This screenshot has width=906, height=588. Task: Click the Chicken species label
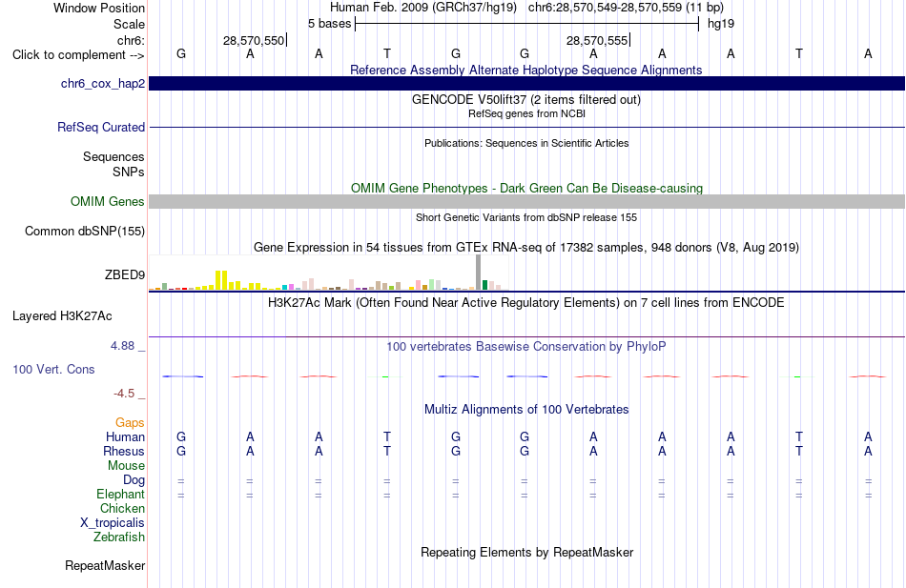[x=122, y=508]
